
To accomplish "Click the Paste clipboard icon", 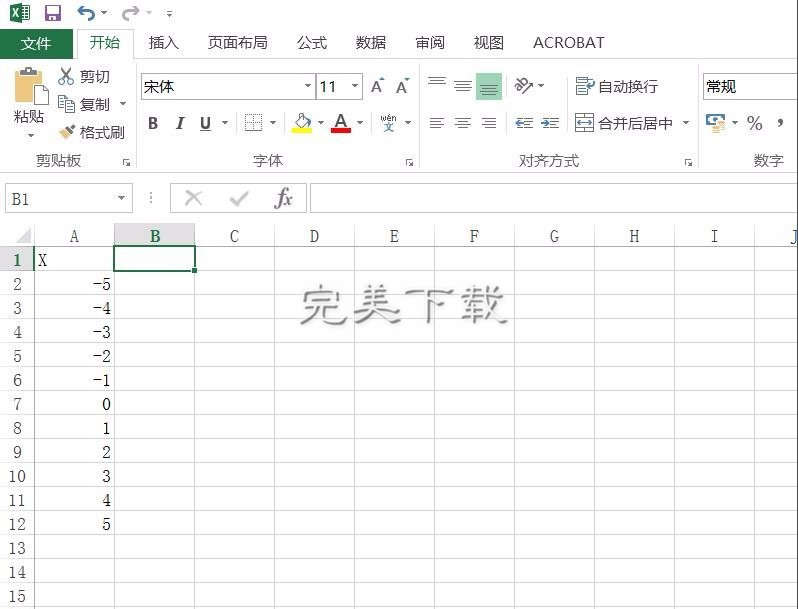I will pos(31,85).
